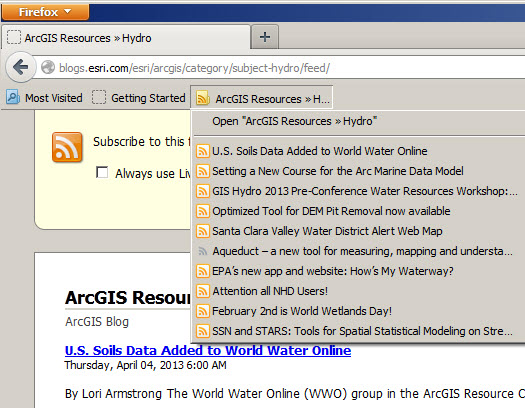
Task: Open the U.S. Soils Data article link
Action: point(208,350)
